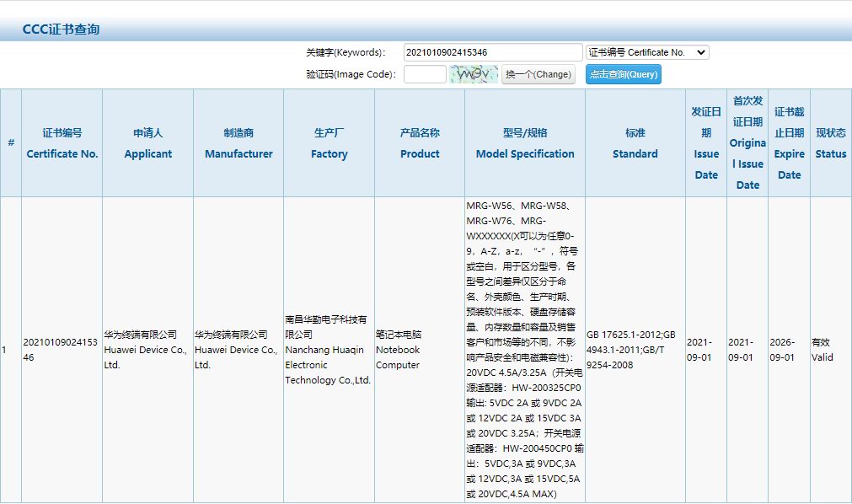
Task: Click the Expire Date column header
Action: tap(789, 143)
